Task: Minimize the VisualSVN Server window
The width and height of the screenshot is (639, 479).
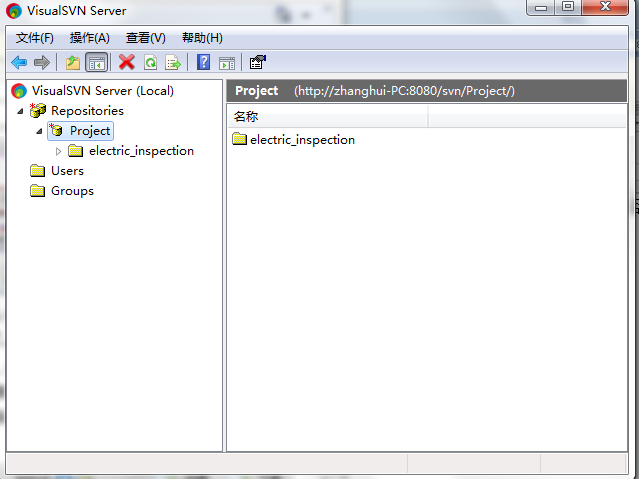Action: (541, 7)
